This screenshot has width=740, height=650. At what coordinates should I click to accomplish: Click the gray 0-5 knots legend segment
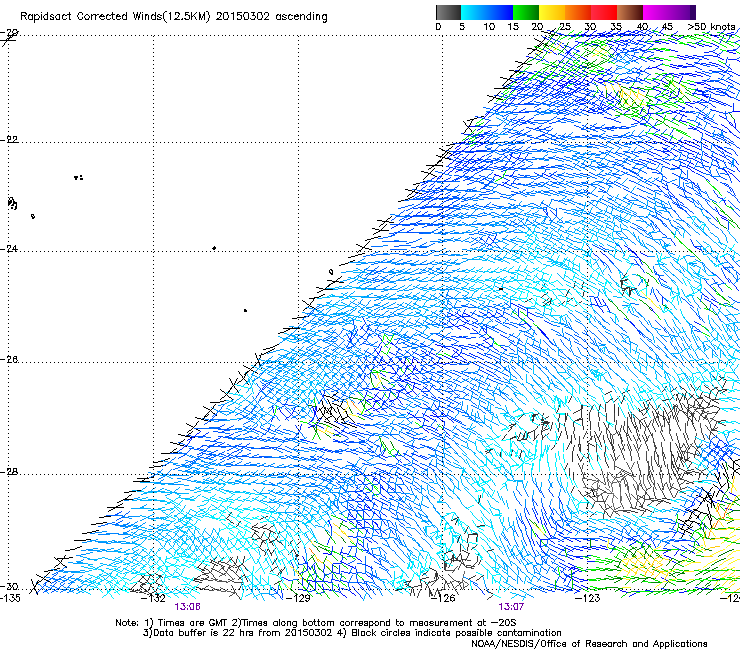(448, 12)
